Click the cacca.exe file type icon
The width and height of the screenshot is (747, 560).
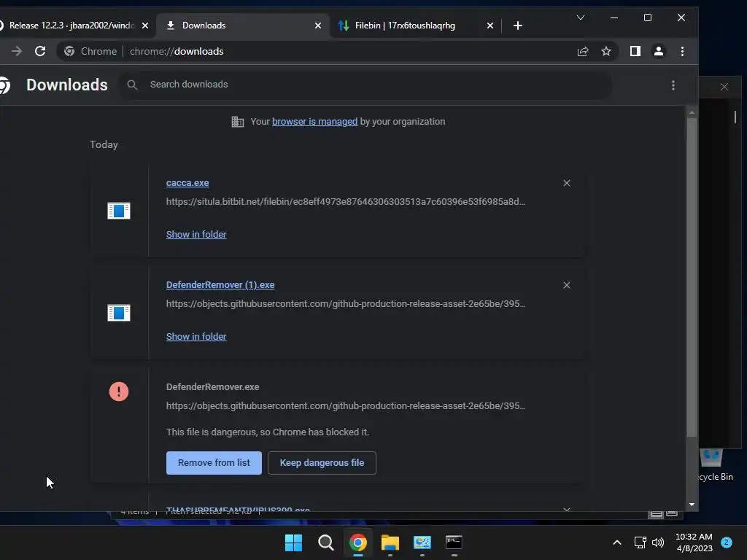point(119,211)
